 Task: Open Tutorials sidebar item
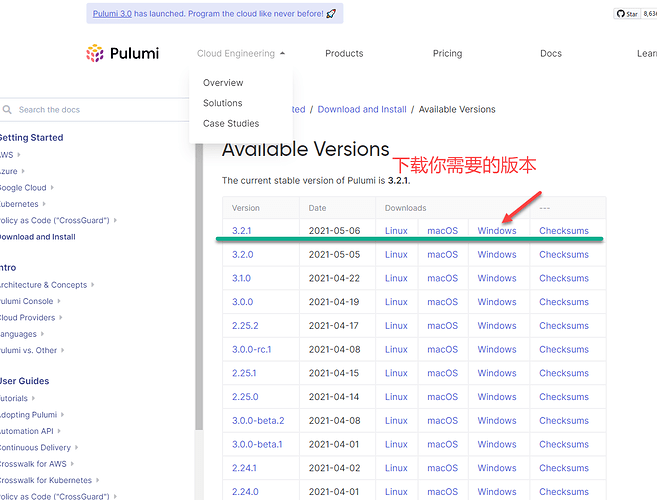pyautogui.click(x=14, y=398)
